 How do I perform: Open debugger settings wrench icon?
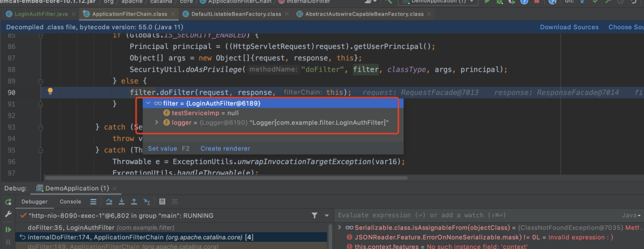point(8,214)
